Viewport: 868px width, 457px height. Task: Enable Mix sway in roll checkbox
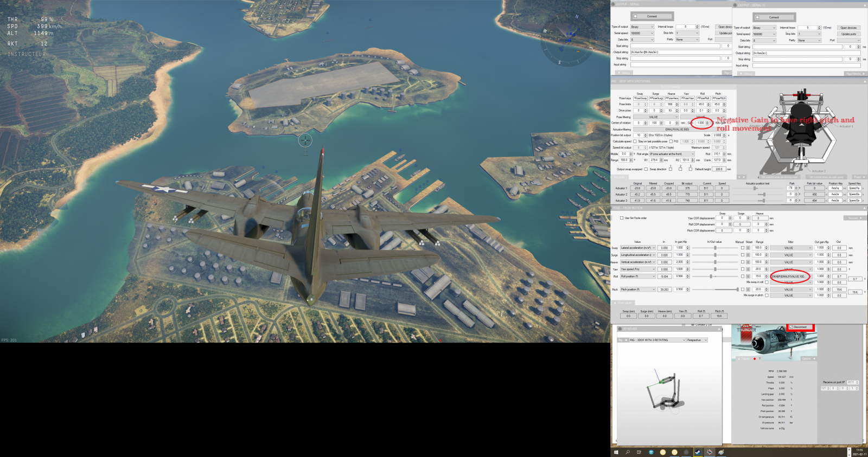click(767, 282)
